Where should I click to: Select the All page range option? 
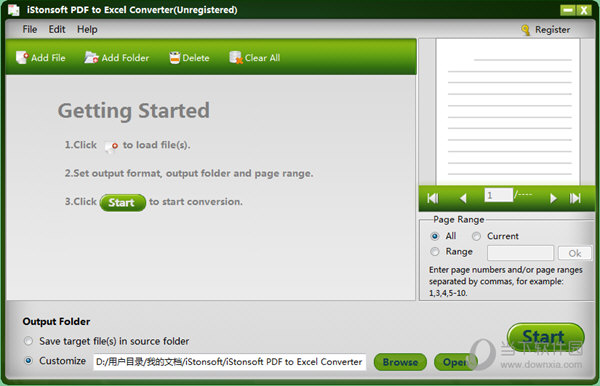pos(435,236)
